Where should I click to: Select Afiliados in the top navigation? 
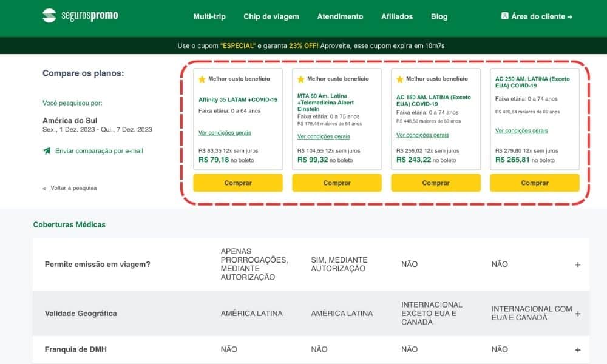[x=397, y=16]
